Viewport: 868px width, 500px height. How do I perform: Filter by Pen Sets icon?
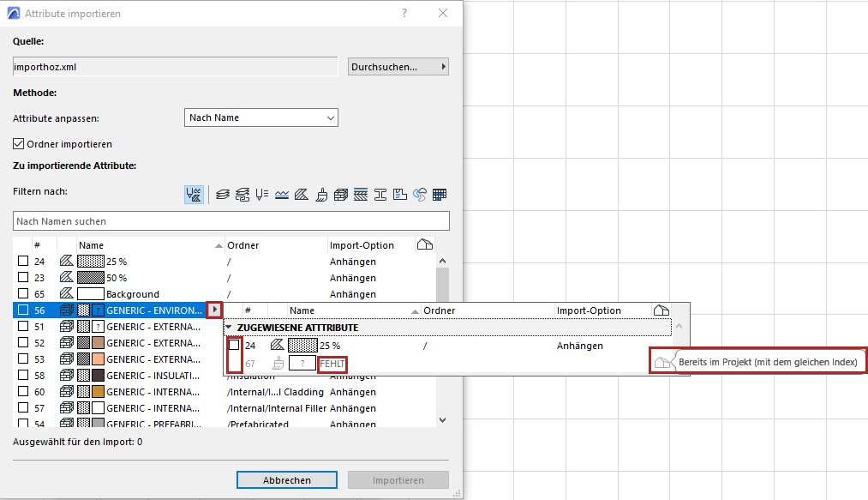coord(262,195)
